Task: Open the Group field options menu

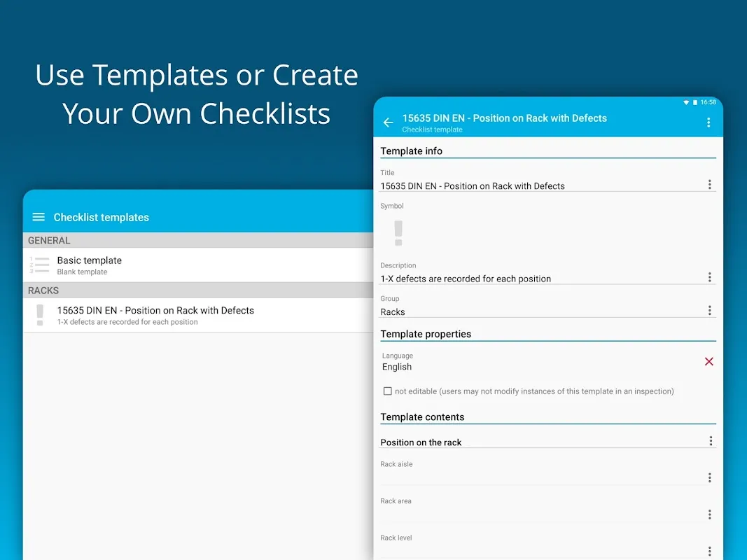Action: [709, 311]
